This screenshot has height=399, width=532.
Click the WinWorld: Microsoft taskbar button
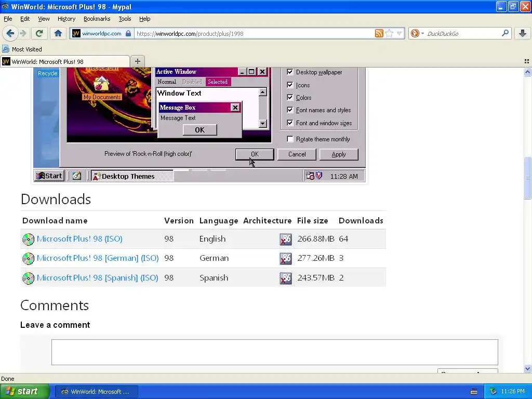(96, 392)
